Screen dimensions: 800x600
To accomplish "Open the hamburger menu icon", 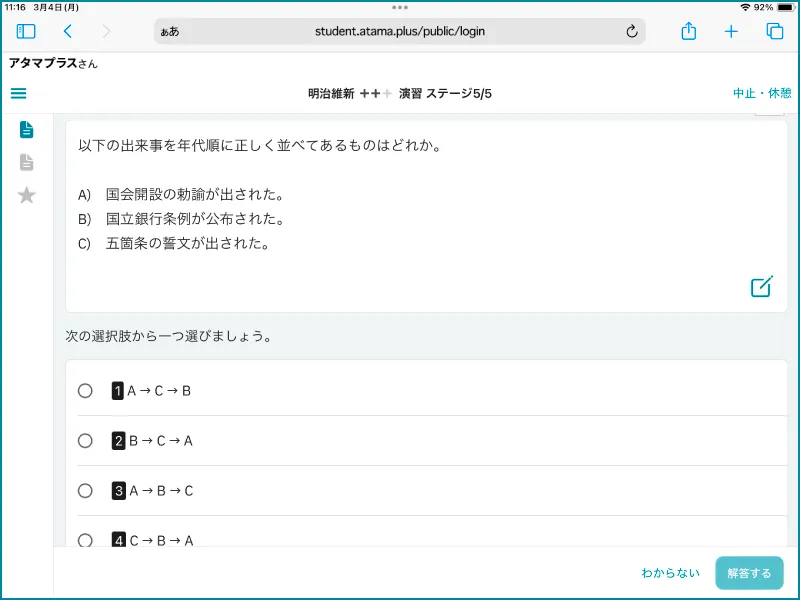I will 18,93.
